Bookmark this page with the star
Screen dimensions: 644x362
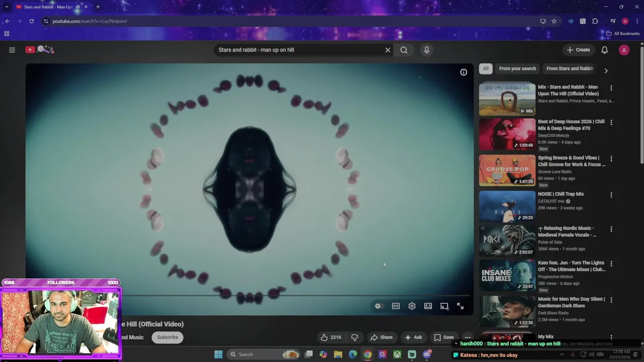point(554,21)
